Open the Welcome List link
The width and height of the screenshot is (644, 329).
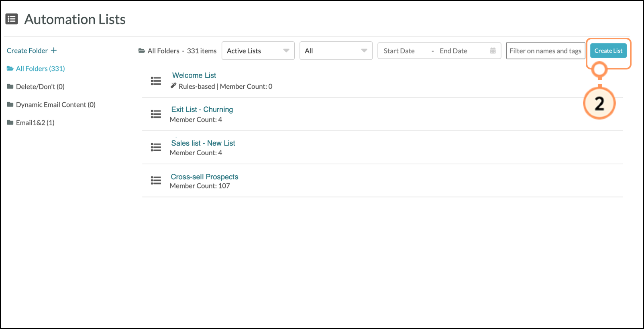pyautogui.click(x=194, y=75)
